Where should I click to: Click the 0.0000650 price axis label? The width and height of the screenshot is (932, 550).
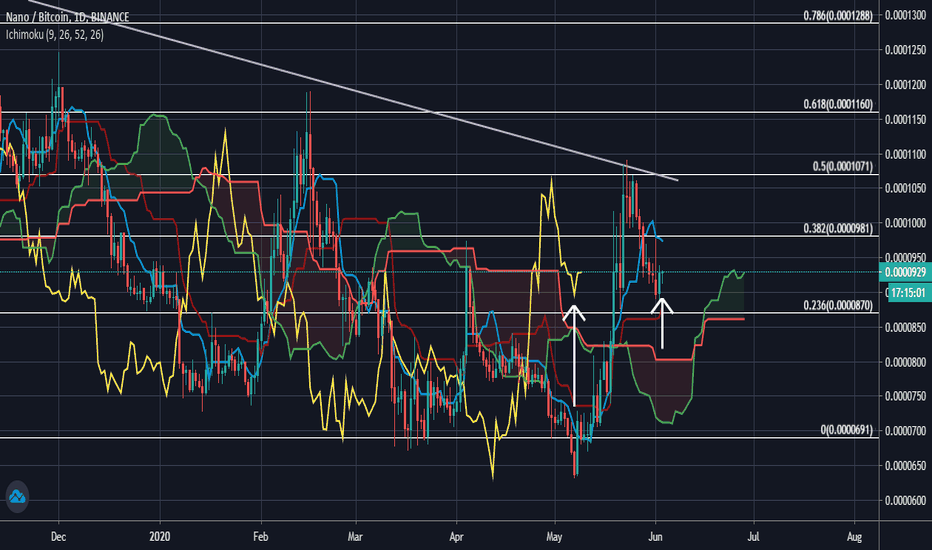[905, 466]
